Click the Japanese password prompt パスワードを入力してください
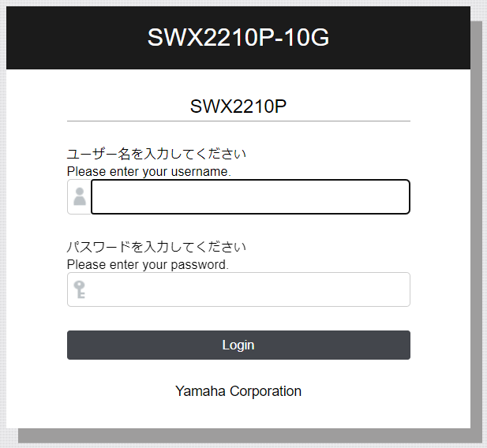487x448 pixels. 156,247
